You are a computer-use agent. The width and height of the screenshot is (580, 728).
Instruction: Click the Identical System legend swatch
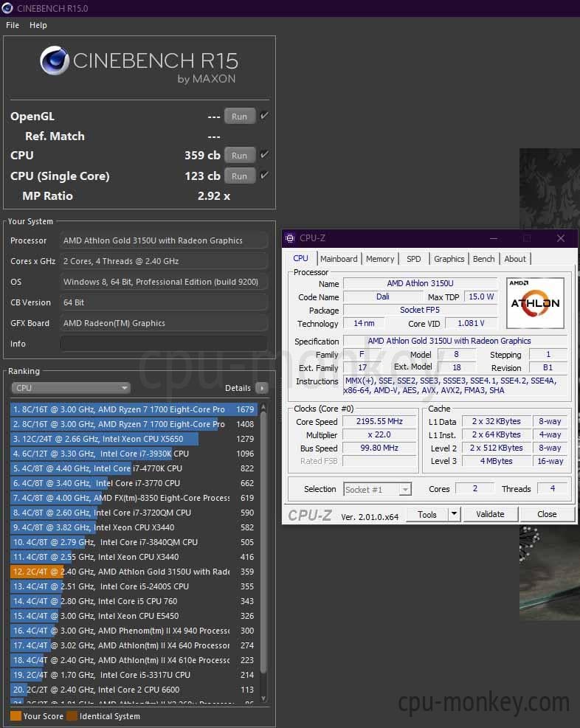tap(72, 715)
